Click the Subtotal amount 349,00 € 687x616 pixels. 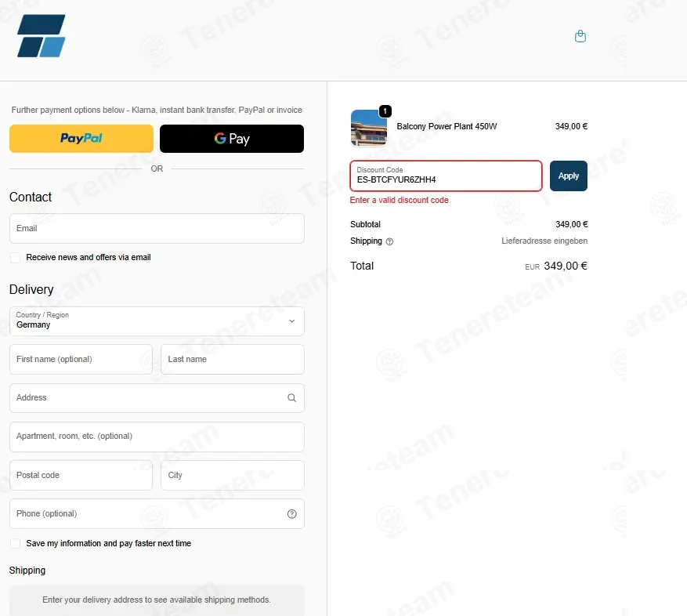coord(571,224)
